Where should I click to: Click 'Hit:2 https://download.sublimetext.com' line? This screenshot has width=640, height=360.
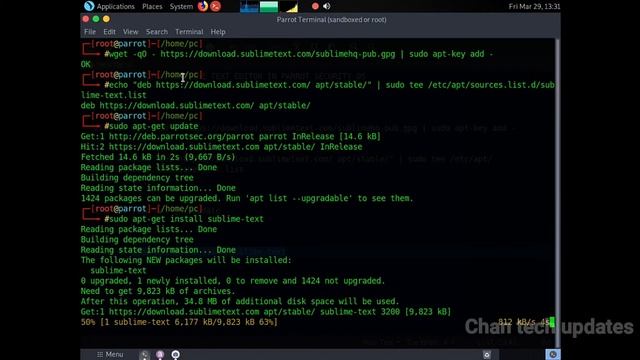click(221, 147)
